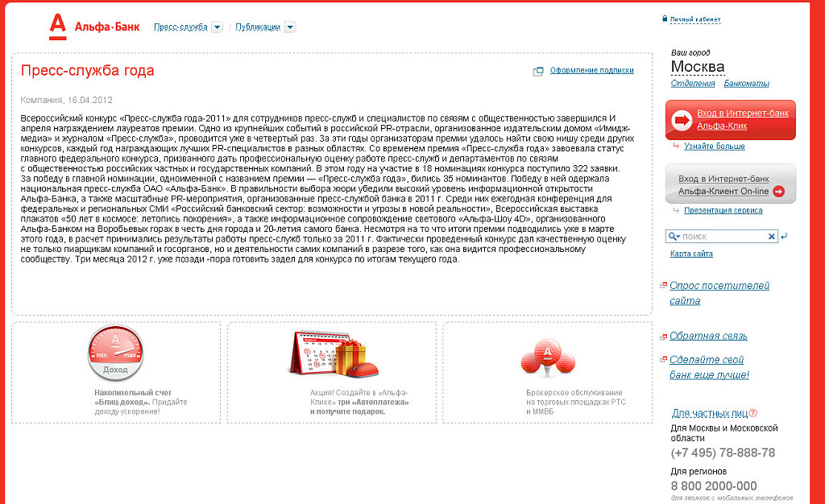Click the date text Компания, 16.04.2012
The height and width of the screenshot is (504, 825).
(66, 100)
